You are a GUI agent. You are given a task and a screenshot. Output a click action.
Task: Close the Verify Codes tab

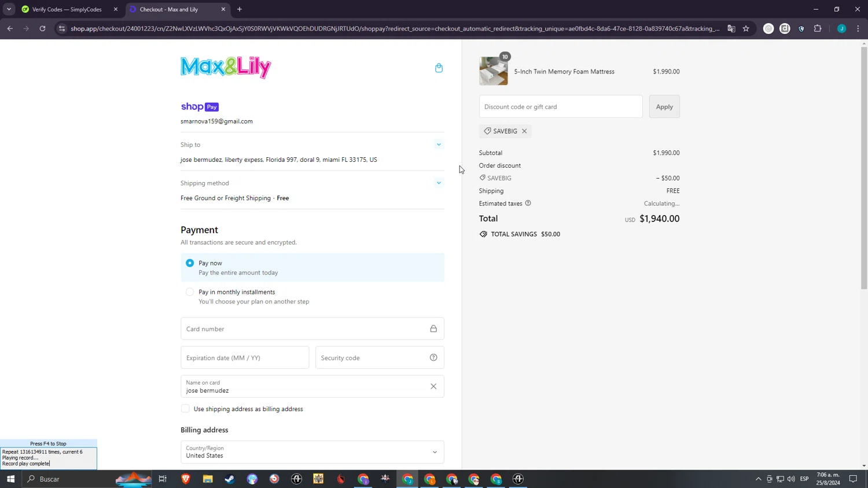point(116,9)
